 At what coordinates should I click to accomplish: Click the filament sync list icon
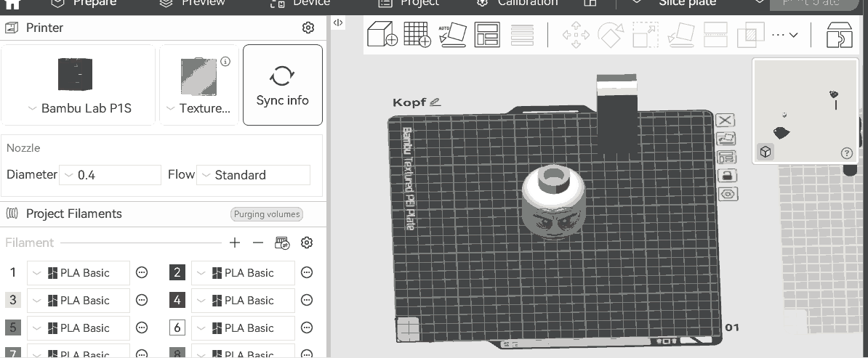click(282, 243)
